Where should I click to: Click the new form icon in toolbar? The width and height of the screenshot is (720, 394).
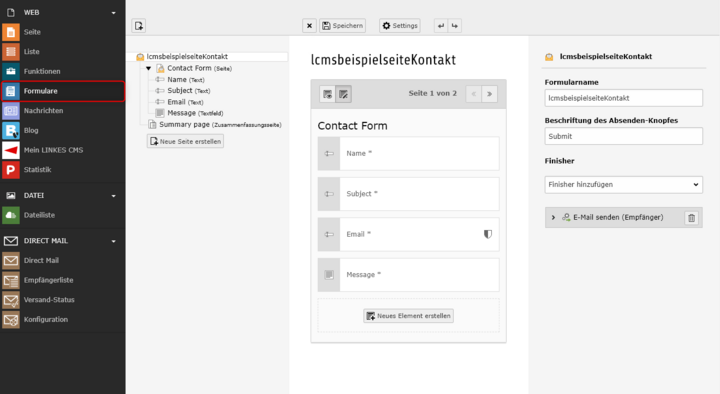139,26
